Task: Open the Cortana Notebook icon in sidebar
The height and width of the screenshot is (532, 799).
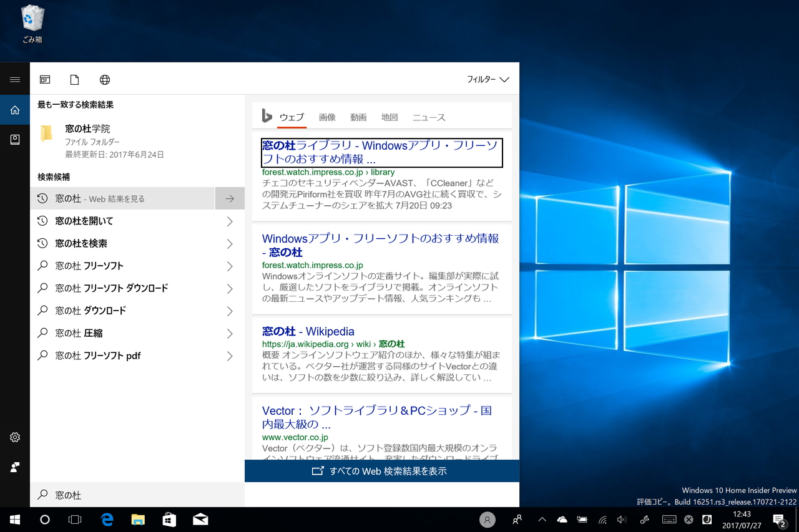Action: coord(15,139)
